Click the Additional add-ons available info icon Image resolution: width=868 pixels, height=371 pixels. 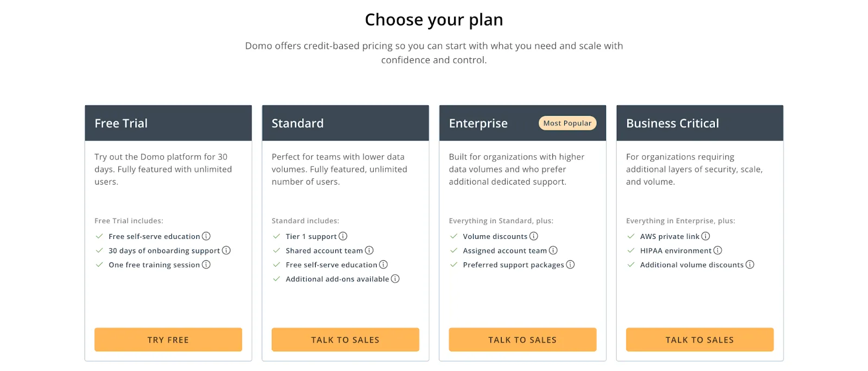(395, 279)
